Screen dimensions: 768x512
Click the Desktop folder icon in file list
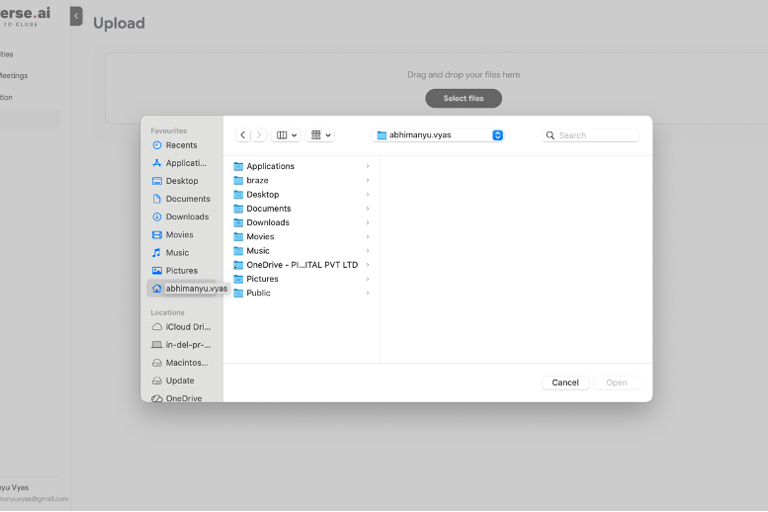point(239,195)
